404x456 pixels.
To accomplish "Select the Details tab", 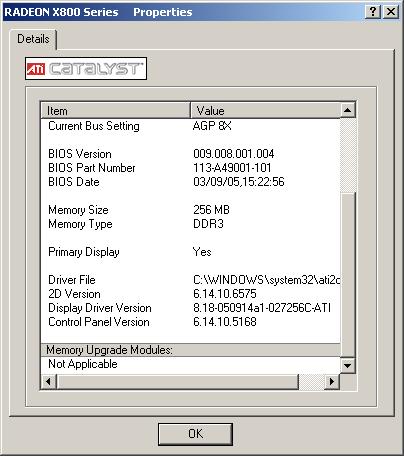I will pyautogui.click(x=33, y=39).
